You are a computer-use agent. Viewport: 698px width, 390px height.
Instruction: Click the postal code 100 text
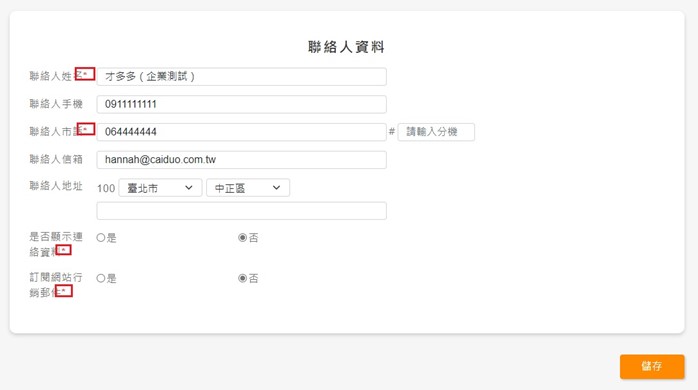[x=106, y=188]
